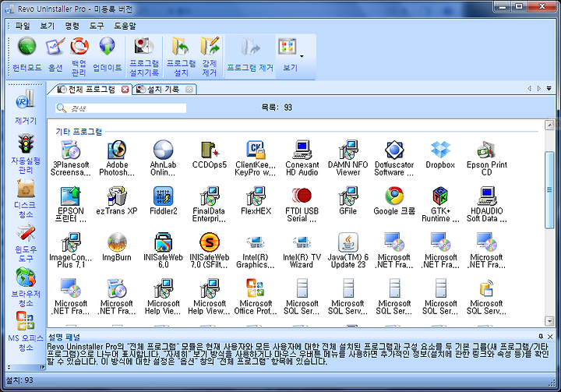Screen dimensions: 561x392
Task: Close the 설치 기록 tab
Action: point(189,90)
